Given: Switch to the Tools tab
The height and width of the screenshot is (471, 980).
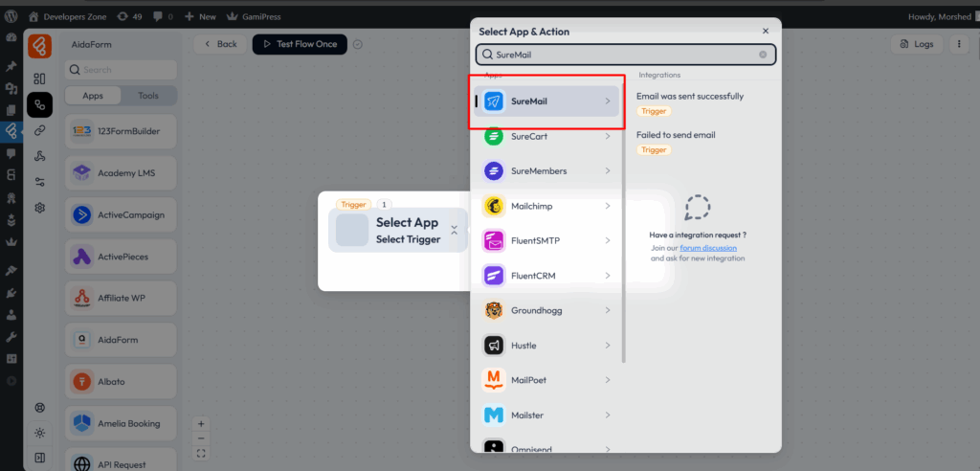Looking at the screenshot, I should [148, 96].
